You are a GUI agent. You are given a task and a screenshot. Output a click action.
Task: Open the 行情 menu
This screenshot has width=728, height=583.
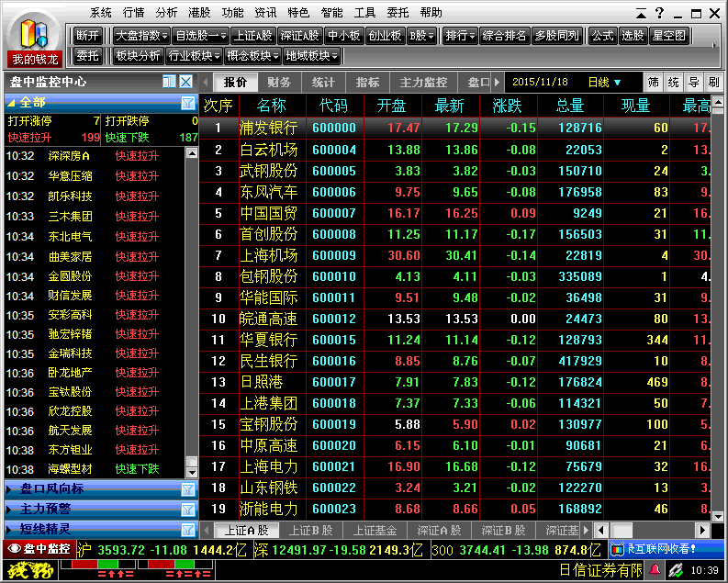tap(133, 13)
